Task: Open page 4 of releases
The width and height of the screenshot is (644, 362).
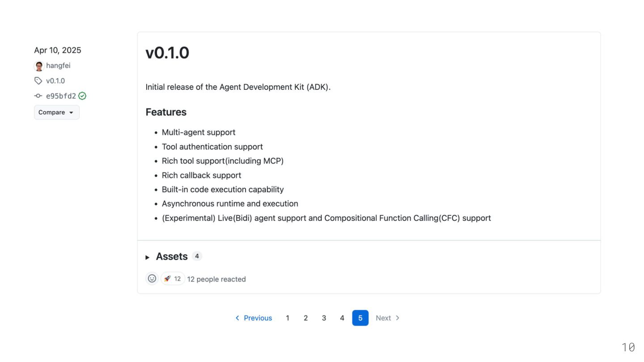Action: [342, 318]
